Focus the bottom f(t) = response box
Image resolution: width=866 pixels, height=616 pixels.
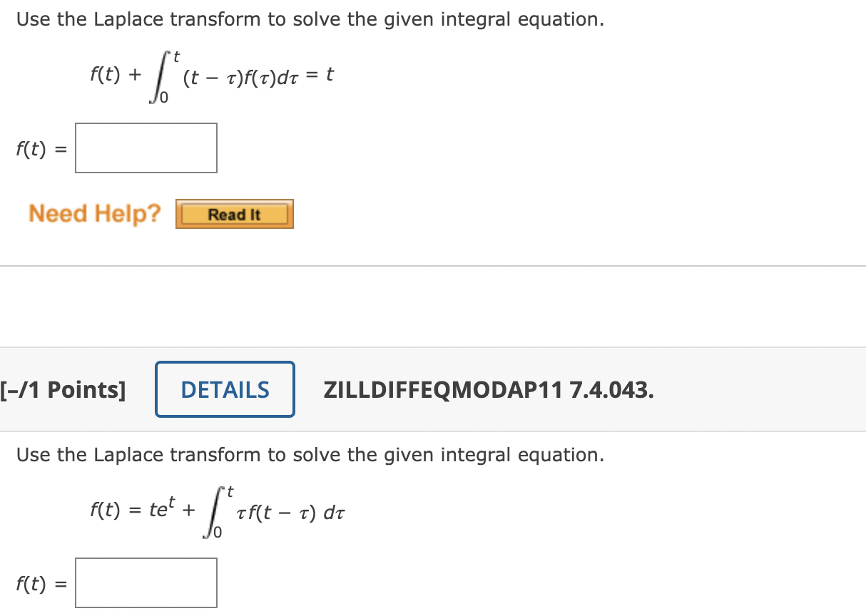tap(146, 582)
